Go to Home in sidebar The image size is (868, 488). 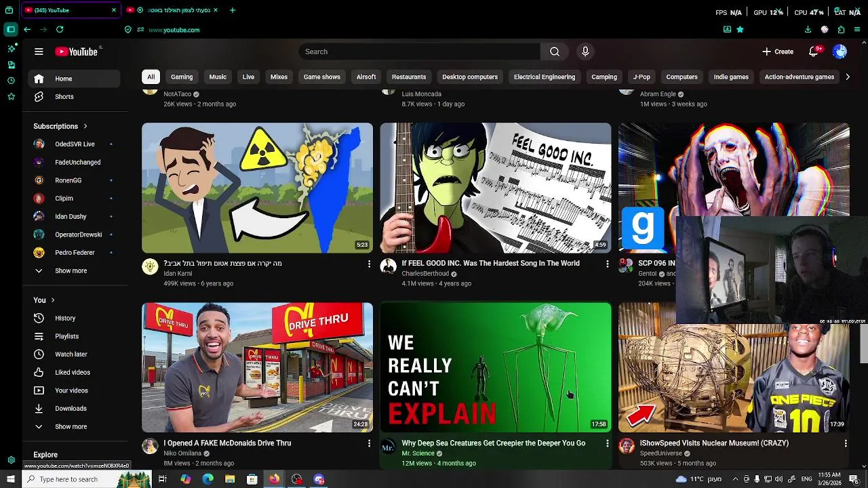click(x=75, y=79)
